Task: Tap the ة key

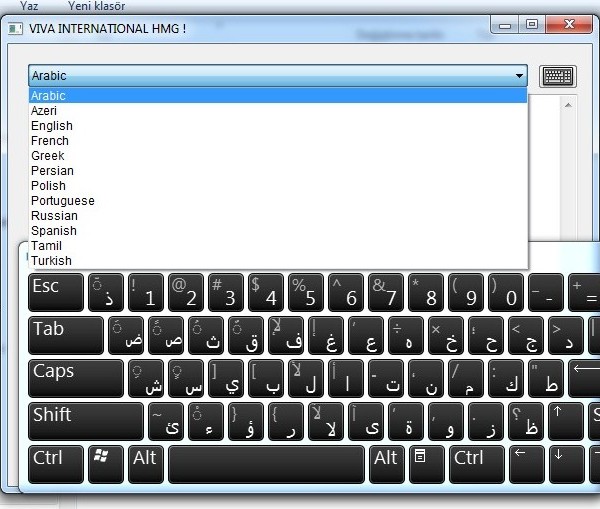Action: coord(406,421)
